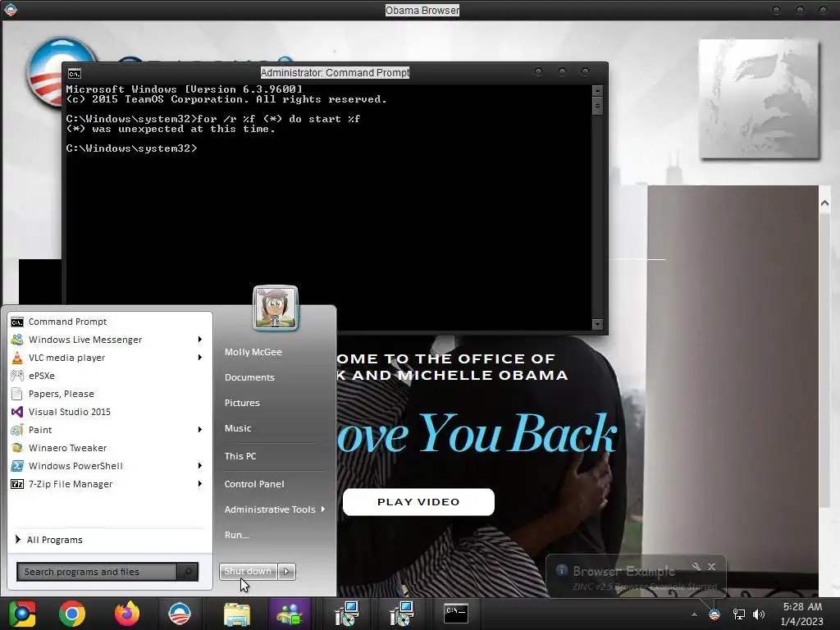
Task: Click Obama portrait thumbnail in browser
Action: click(x=759, y=99)
